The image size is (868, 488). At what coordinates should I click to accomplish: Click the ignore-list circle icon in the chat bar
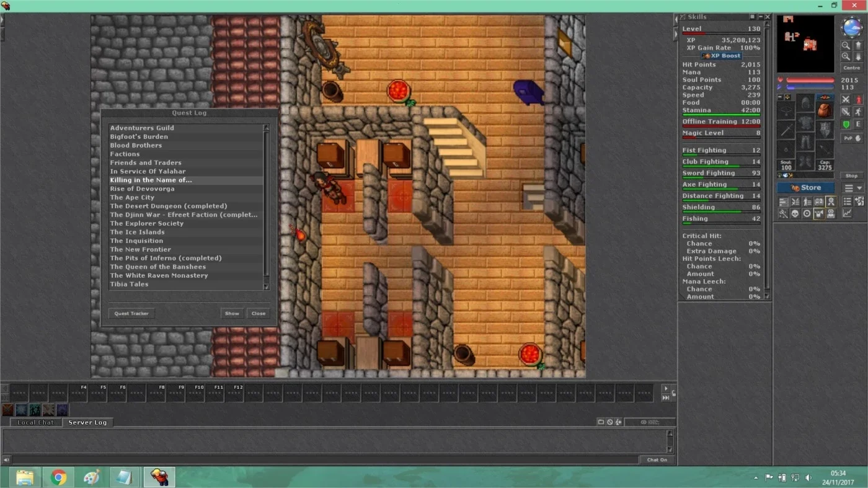[x=610, y=422]
